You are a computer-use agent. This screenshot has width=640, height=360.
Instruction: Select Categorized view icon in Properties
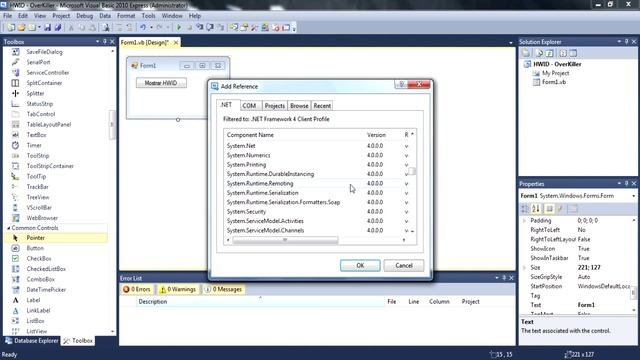click(x=525, y=209)
